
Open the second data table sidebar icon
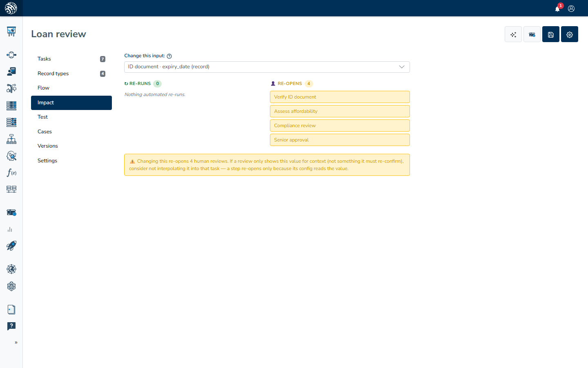point(11,122)
